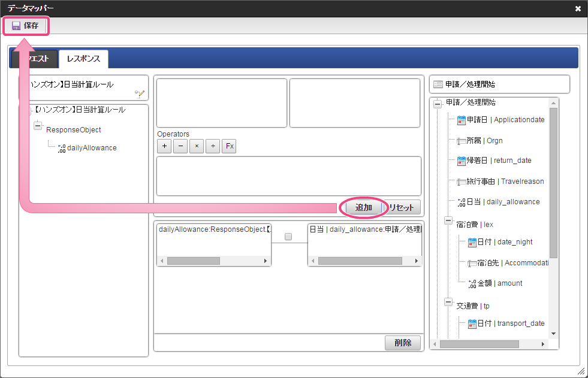The height and width of the screenshot is (378, 588).
Task: Click 日当 mapping box horizontal scrollbar
Action: (360, 261)
